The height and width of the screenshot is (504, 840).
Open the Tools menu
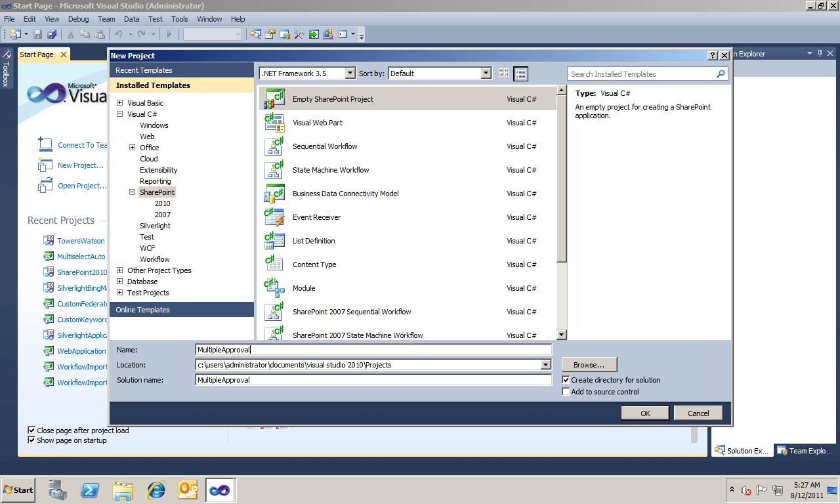179,19
